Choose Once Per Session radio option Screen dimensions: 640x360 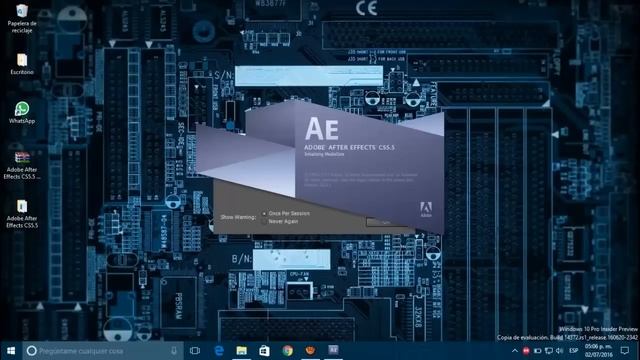(264, 213)
